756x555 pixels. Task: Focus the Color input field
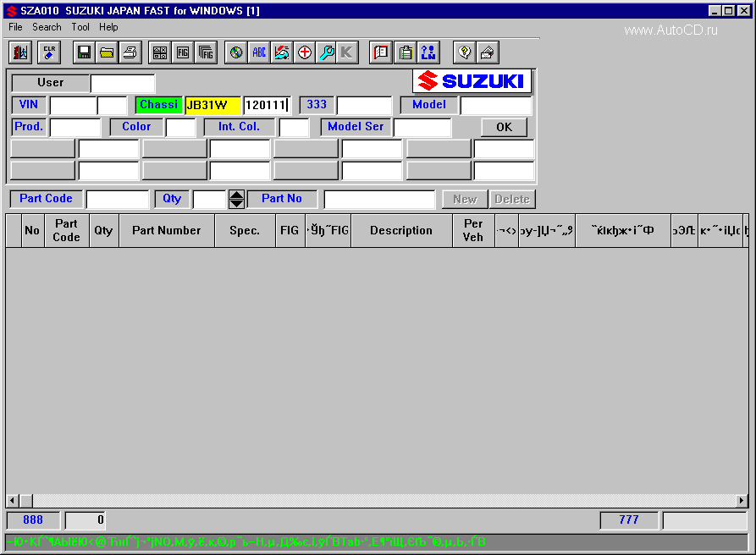pyautogui.click(x=181, y=127)
